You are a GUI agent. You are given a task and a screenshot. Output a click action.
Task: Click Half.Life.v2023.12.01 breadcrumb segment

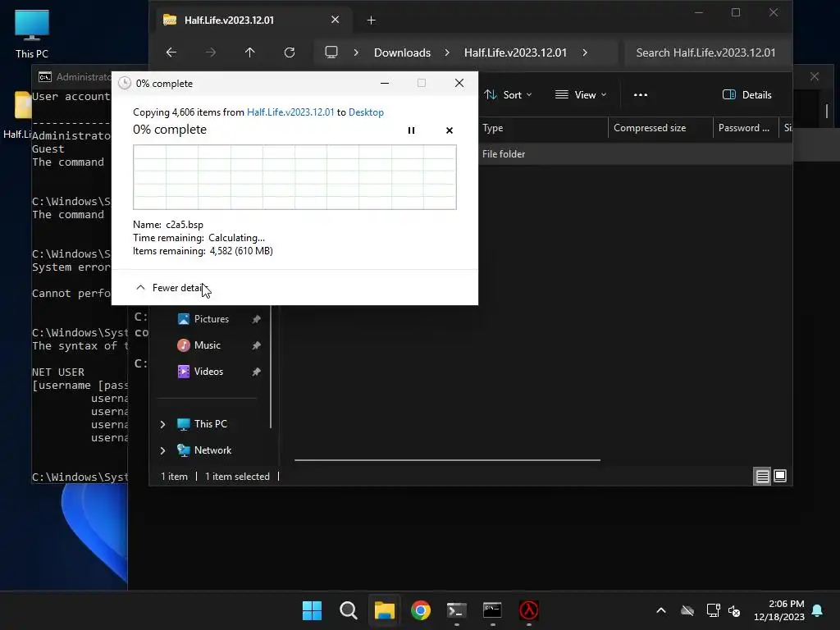(x=515, y=52)
